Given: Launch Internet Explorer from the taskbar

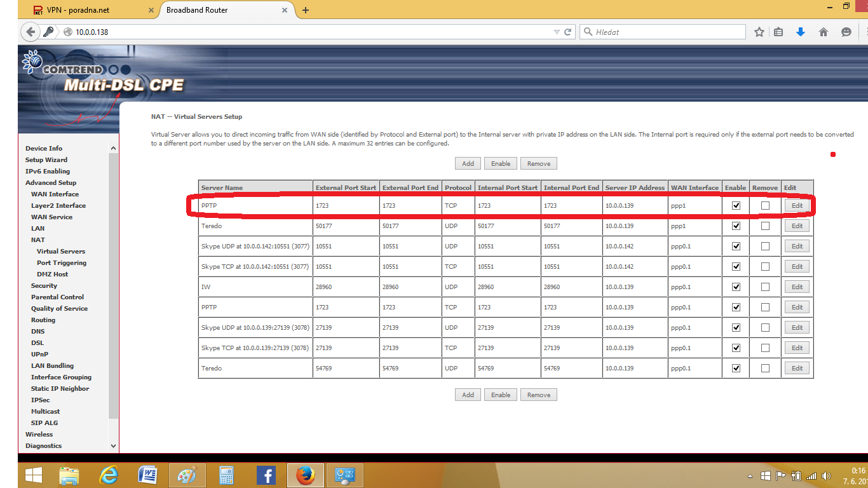Looking at the screenshot, I should pos(109,475).
